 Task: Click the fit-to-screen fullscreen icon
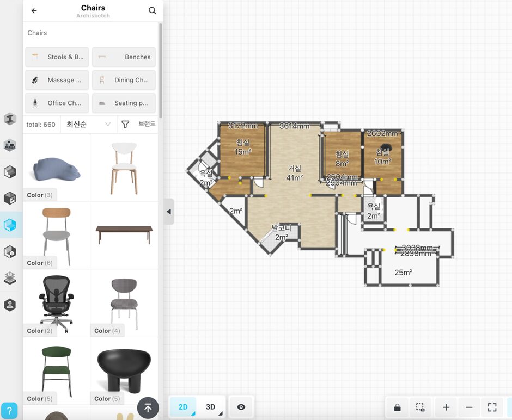click(x=492, y=407)
